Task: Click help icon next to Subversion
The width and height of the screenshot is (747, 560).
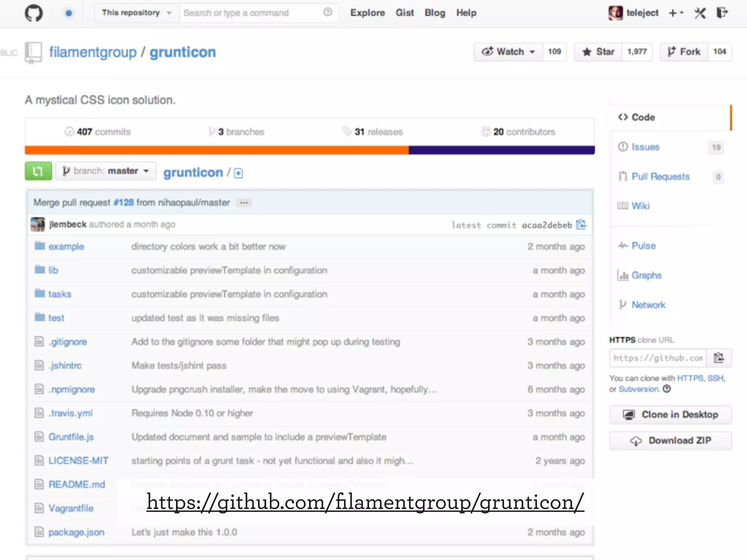Action: pos(667,389)
